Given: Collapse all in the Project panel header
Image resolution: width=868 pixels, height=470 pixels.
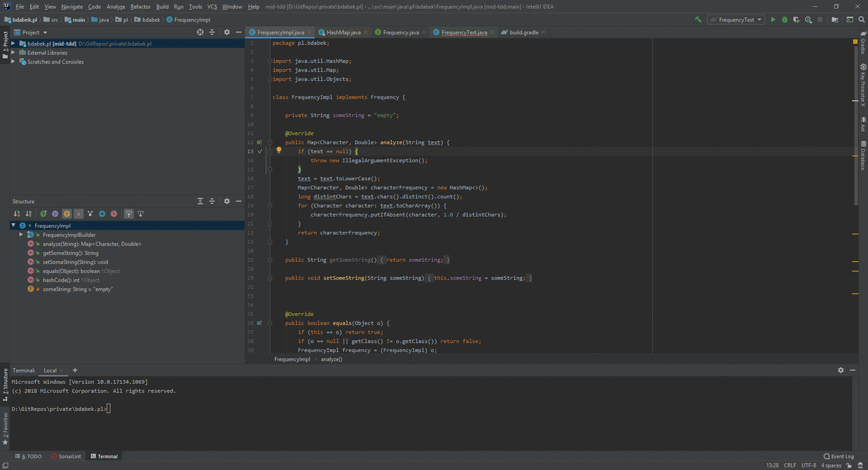Looking at the screenshot, I should point(212,32).
